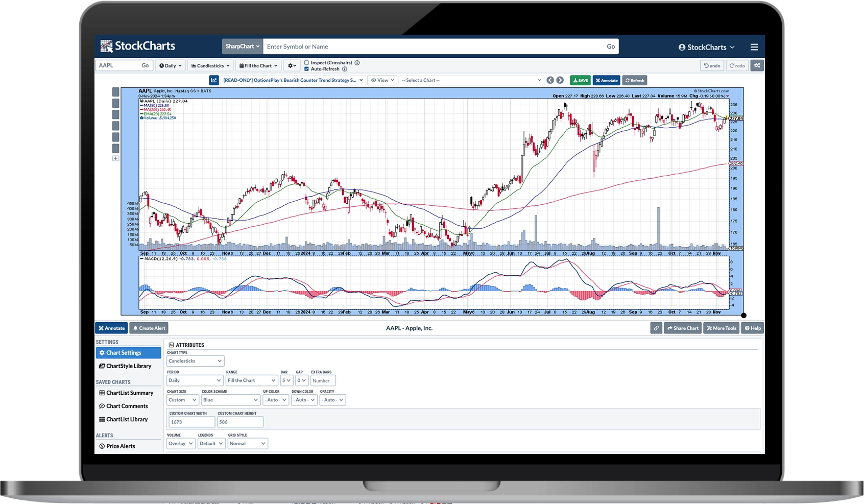Focus the Custom Chart Width field
The image size is (864, 504).
191,422
